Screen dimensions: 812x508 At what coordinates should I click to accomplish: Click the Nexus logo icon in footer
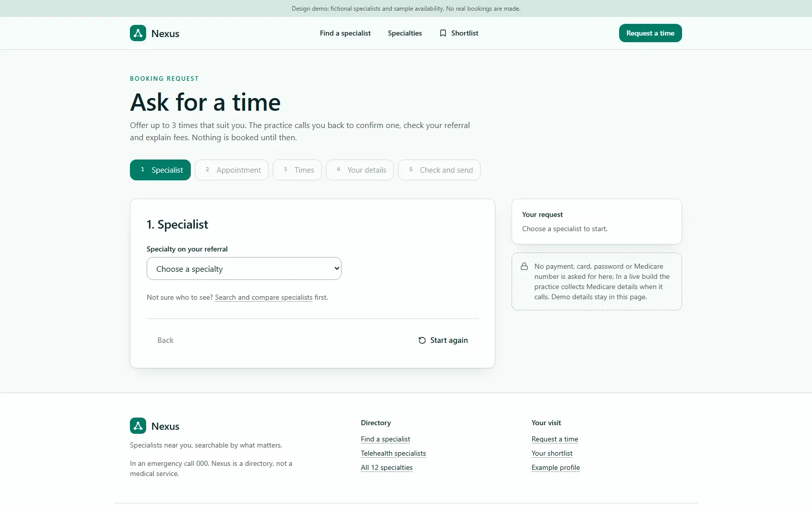(138, 426)
